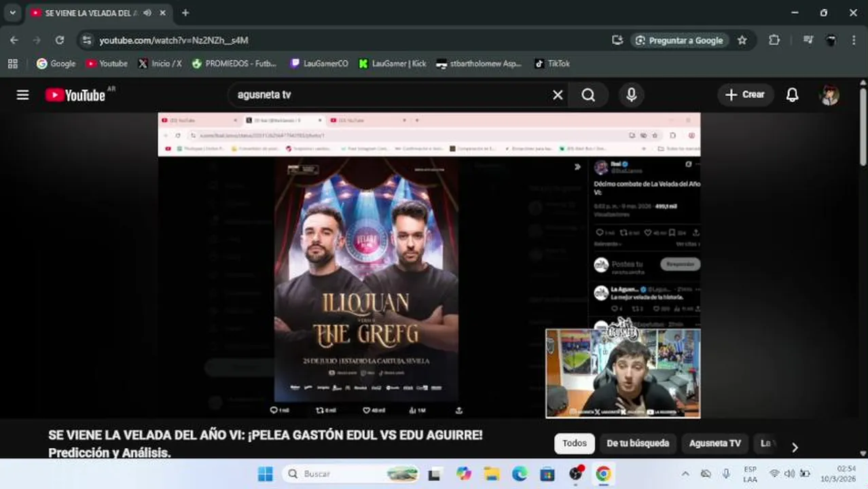Open the volume speaker tray icon
Image resolution: width=868 pixels, height=489 pixels.
click(789, 474)
